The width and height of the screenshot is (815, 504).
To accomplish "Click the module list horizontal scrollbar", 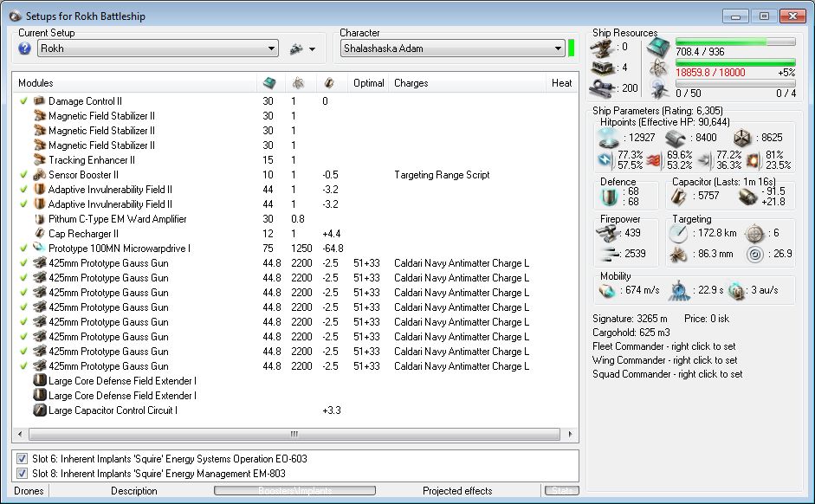I will pos(294,434).
